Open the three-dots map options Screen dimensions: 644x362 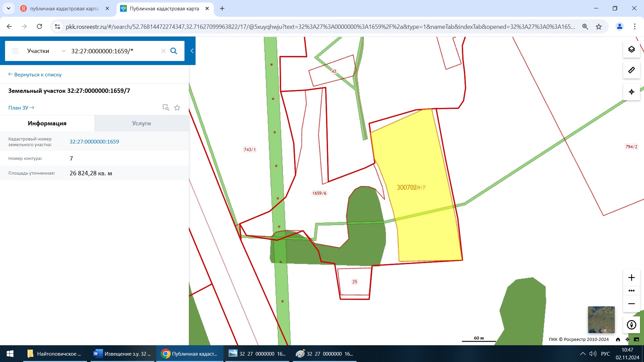(x=631, y=291)
